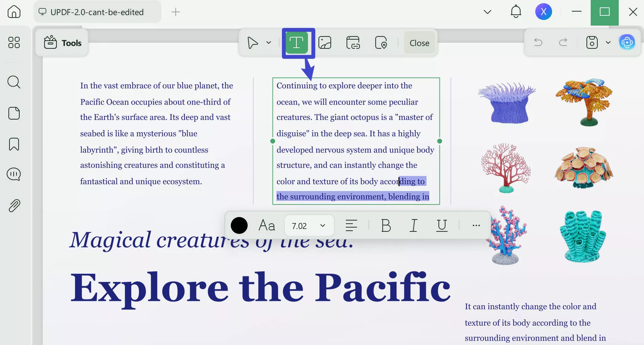Image resolution: width=644 pixels, height=345 pixels.
Task: Click the Close button to exit editing
Action: click(420, 42)
